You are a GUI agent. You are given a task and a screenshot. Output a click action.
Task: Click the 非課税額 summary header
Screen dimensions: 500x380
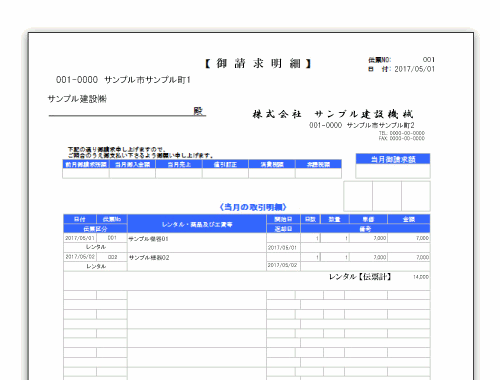click(318, 164)
